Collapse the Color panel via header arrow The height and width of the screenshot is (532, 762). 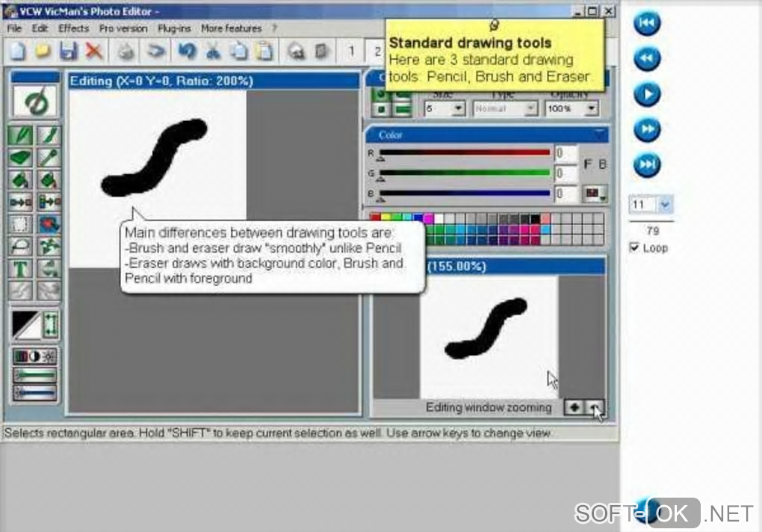pyautogui.click(x=599, y=132)
